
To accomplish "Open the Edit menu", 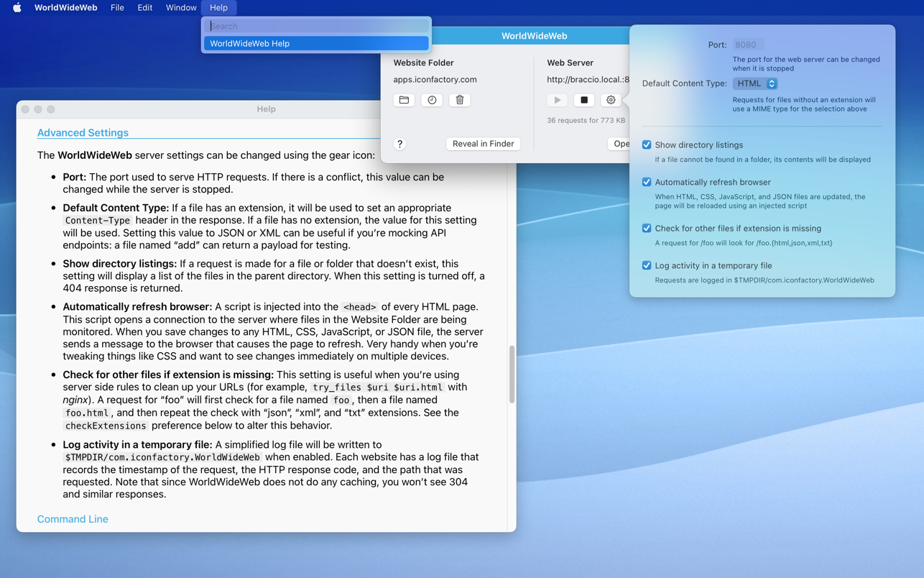I will pos(144,8).
